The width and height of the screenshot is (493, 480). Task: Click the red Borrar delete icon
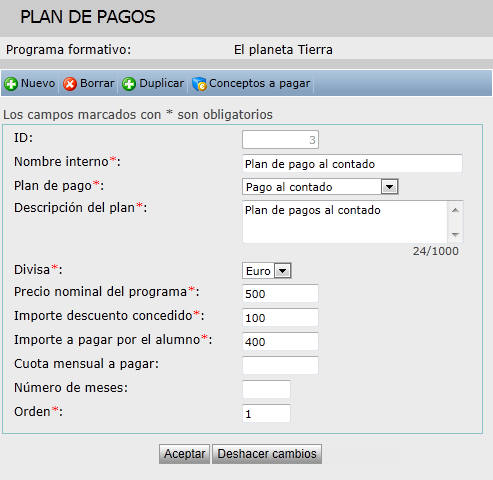click(70, 84)
